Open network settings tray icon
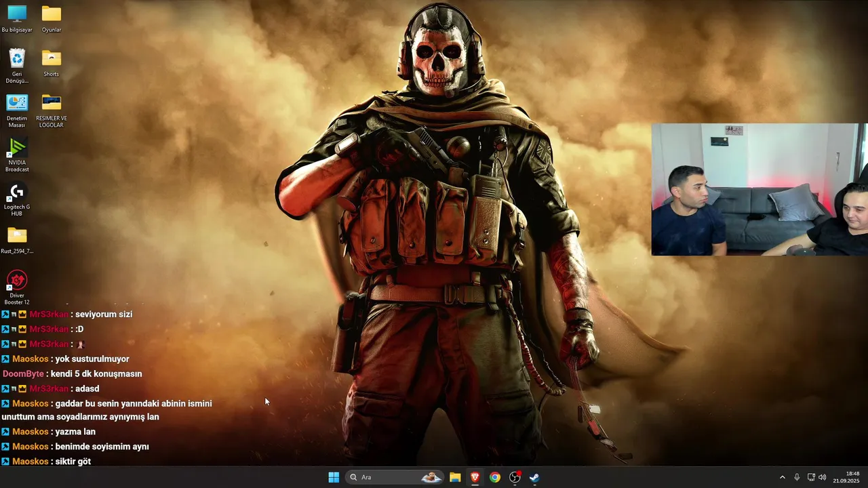Image resolution: width=868 pixels, height=488 pixels. pyautogui.click(x=811, y=477)
